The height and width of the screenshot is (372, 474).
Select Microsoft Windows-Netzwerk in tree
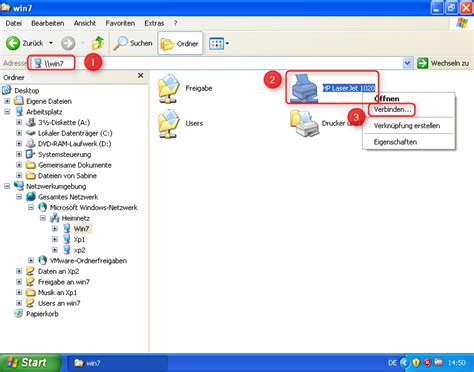pyautogui.click(x=94, y=207)
